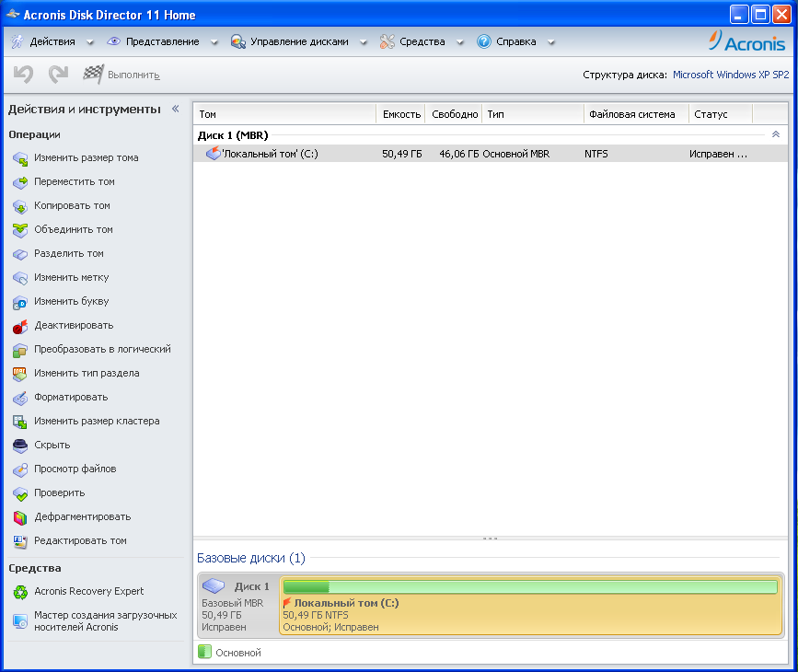
Task: Select the 'Локальный том' (C:) row
Action: 490,154
